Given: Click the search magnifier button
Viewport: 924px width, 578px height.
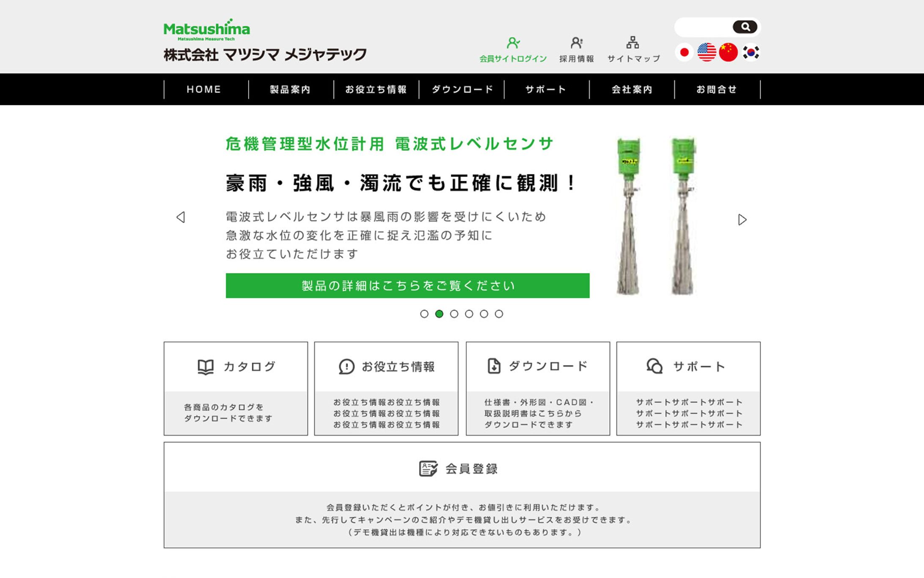Looking at the screenshot, I should [745, 27].
